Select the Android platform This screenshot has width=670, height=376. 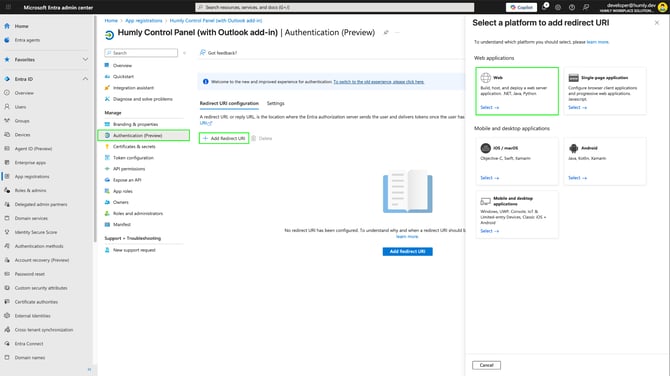[605, 161]
